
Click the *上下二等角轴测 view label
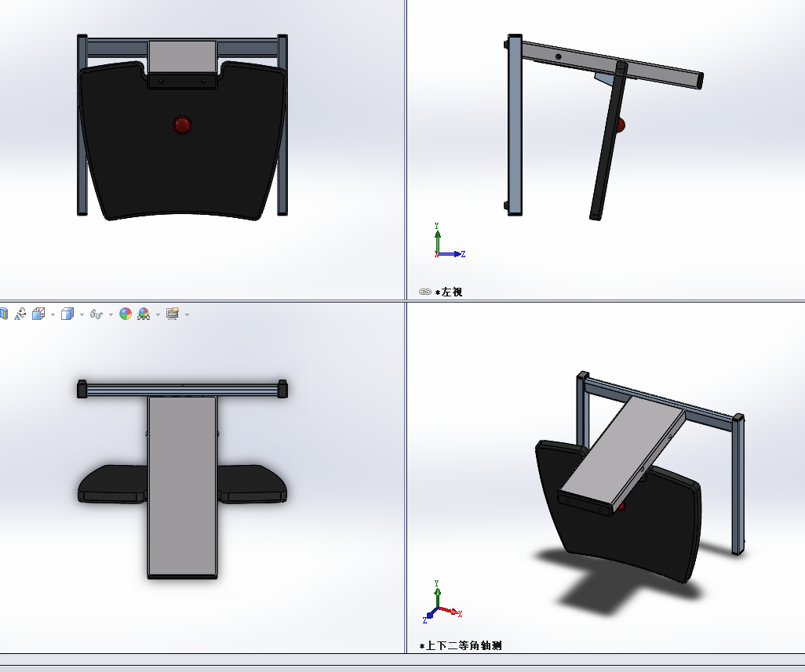(461, 645)
